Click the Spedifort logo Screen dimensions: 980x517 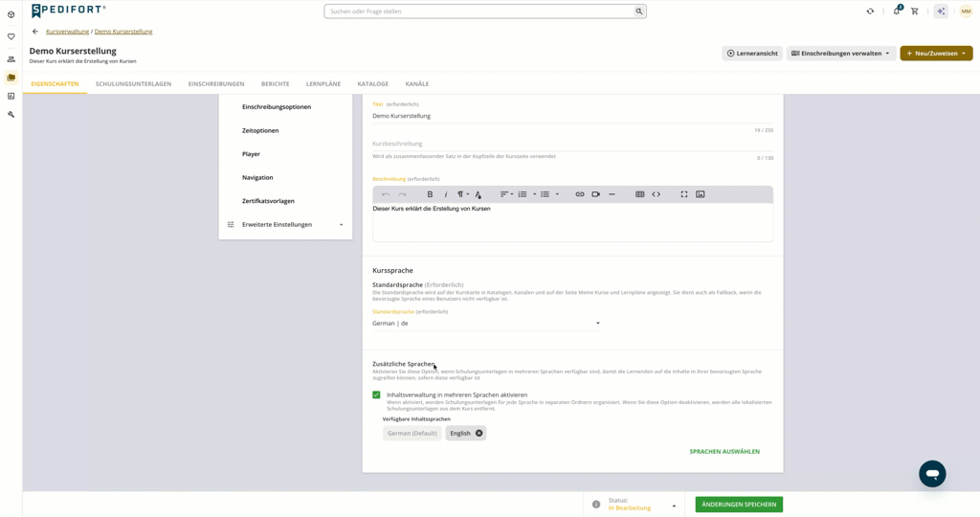pyautogui.click(x=69, y=11)
